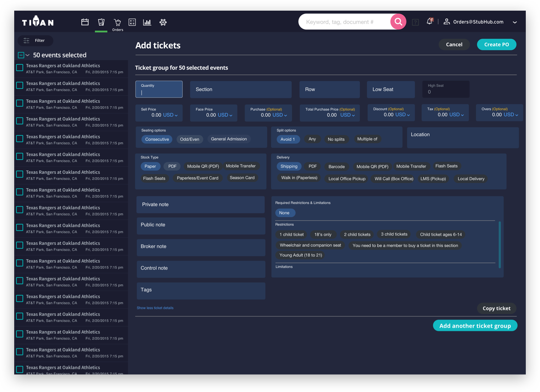The width and height of the screenshot is (540, 392).
Task: Focus the Quantity input field
Action: click(x=159, y=89)
